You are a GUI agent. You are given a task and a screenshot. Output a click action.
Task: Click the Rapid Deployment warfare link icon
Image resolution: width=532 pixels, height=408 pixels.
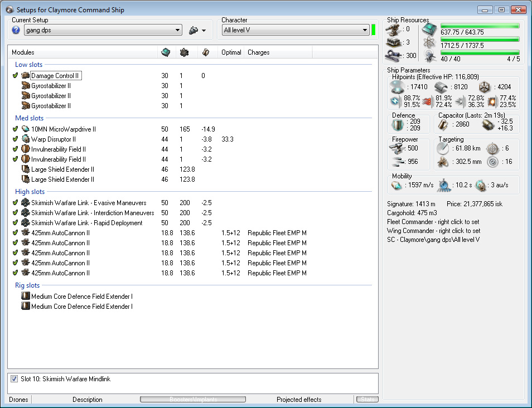(26, 222)
